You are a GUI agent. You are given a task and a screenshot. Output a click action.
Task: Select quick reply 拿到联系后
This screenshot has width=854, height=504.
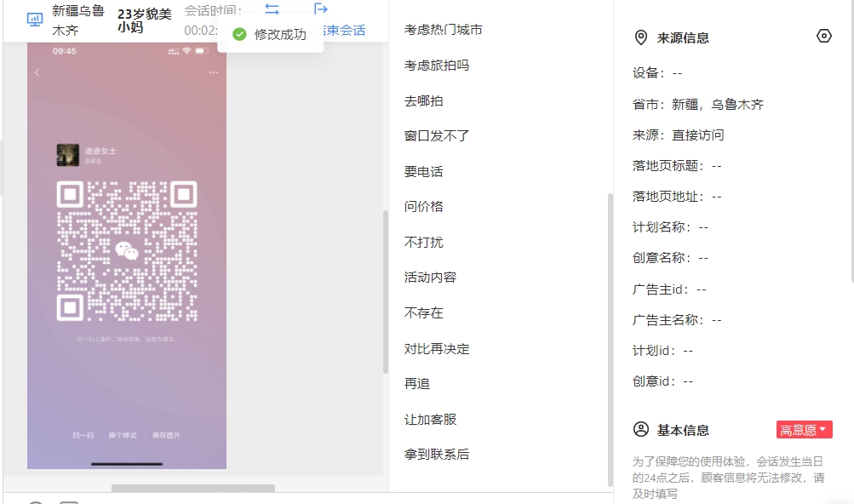tap(437, 455)
